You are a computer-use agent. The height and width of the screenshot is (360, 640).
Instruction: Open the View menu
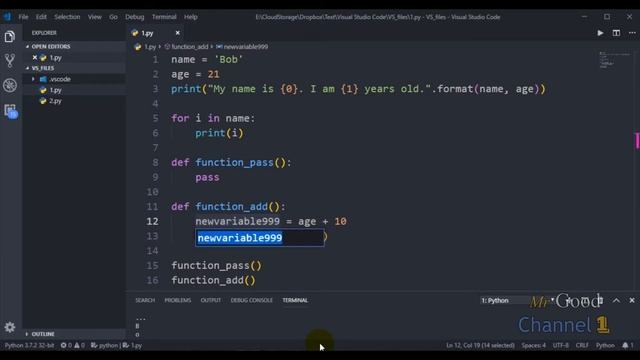pyautogui.click(x=95, y=17)
